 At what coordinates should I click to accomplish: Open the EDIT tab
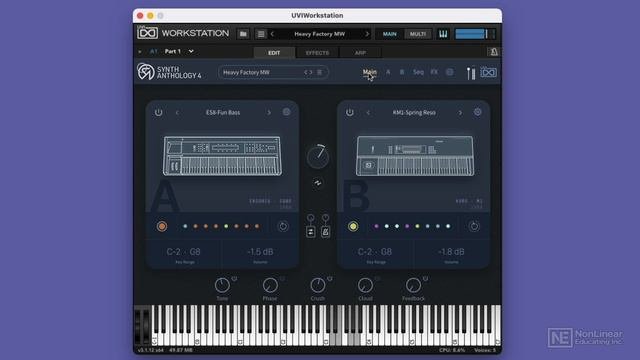274,53
